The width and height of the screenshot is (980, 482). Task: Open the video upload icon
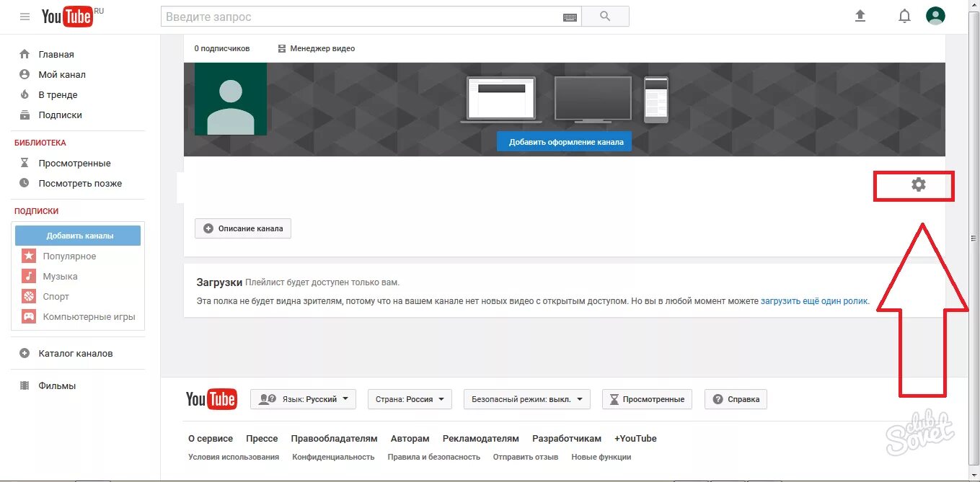coord(860,15)
